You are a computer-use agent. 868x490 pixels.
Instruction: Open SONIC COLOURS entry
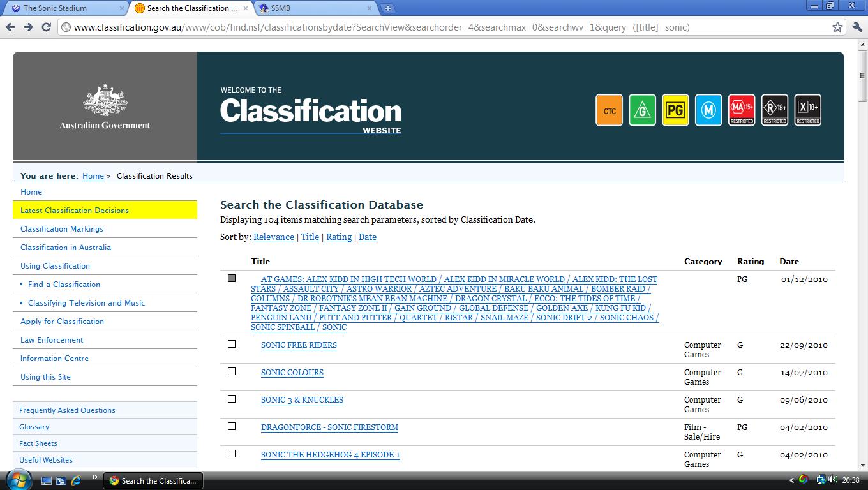[x=292, y=373]
